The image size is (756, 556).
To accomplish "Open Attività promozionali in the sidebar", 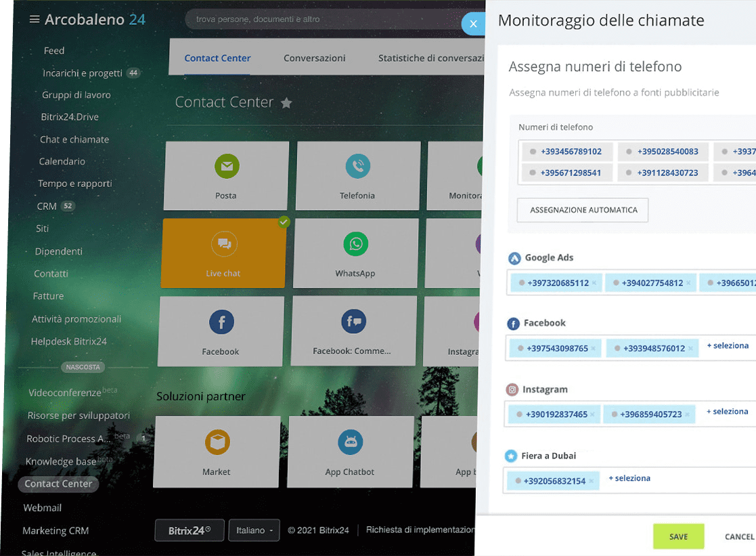I will pyautogui.click(x=76, y=319).
